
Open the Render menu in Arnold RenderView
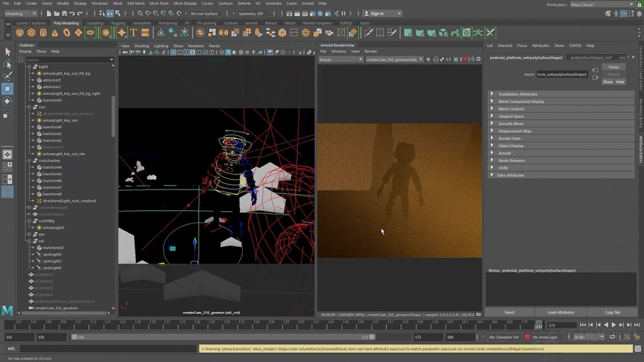[x=370, y=51]
